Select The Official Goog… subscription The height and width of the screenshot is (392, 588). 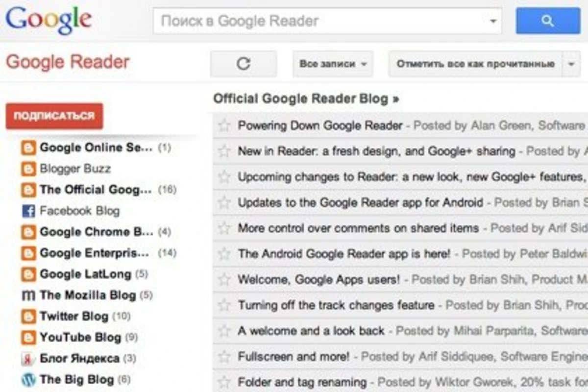point(96,190)
